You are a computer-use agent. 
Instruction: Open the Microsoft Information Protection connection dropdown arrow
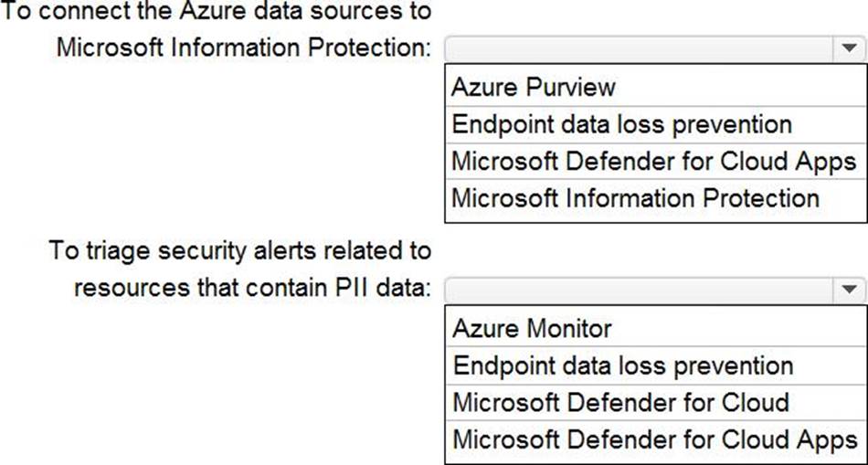(848, 48)
